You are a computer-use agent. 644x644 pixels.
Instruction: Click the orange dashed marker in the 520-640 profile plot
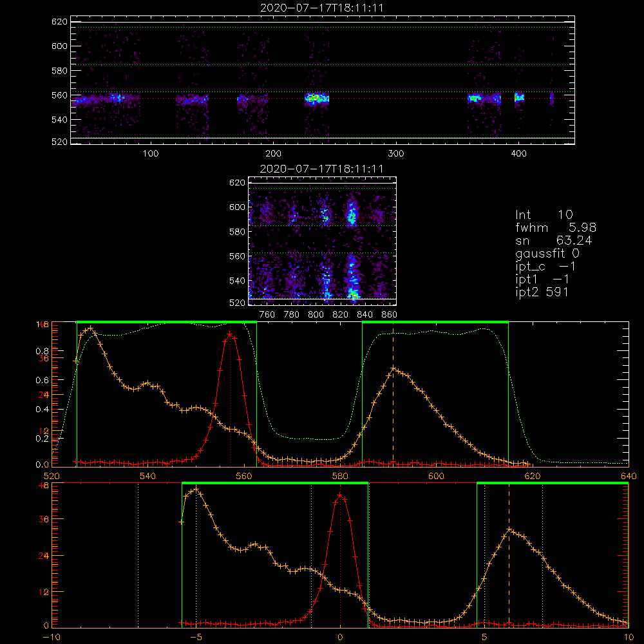tap(393, 394)
